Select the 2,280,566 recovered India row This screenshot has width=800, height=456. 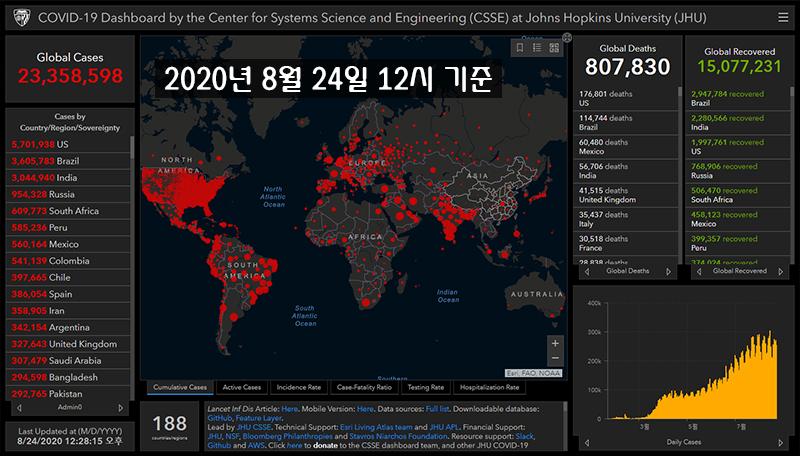click(x=738, y=122)
